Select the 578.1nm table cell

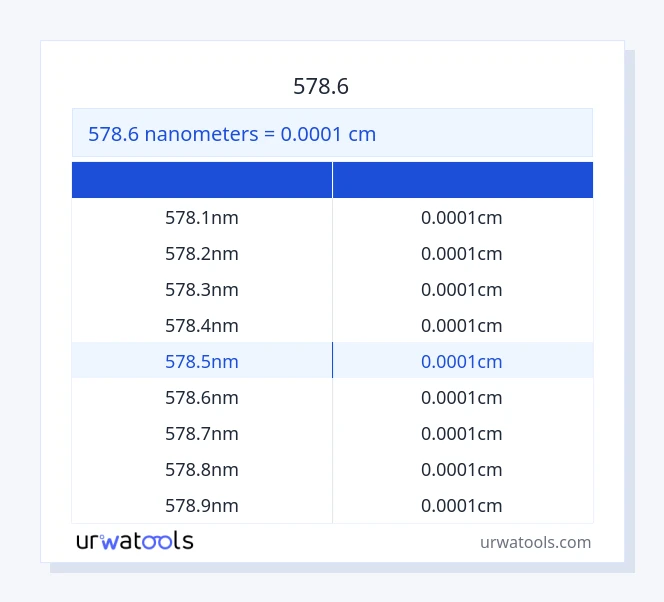coord(202,217)
